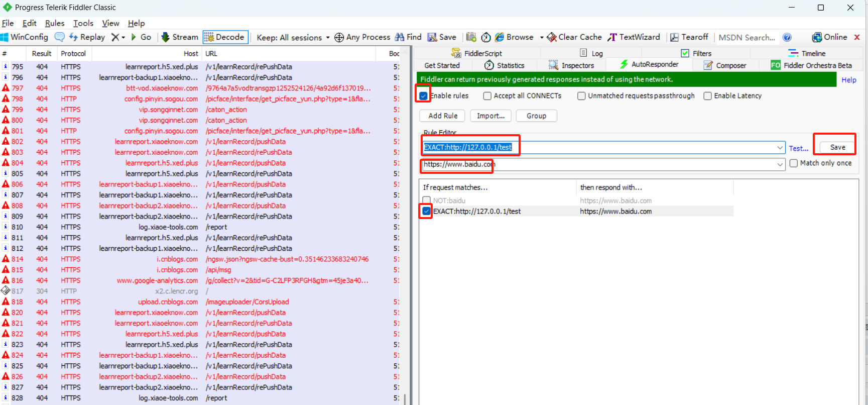This screenshot has width=868, height=405.
Task: Open the Fiddler Orchestra Beta tab
Action: (811, 65)
